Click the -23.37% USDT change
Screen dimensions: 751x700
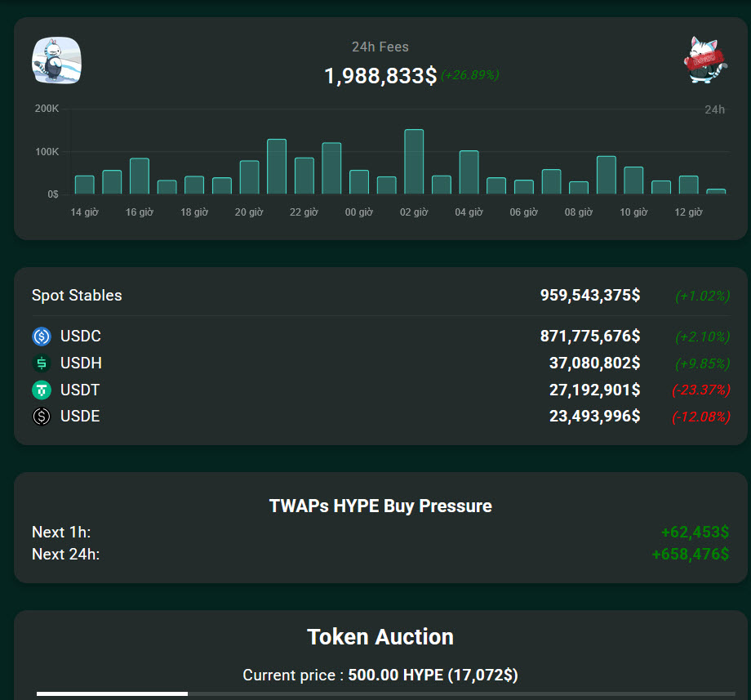(701, 390)
